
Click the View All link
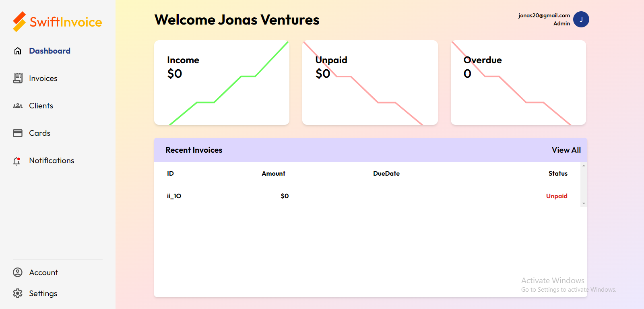point(566,150)
